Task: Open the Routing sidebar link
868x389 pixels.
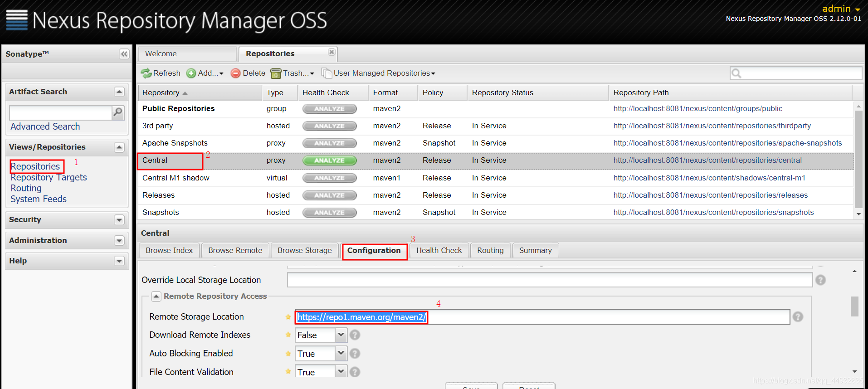Action: coord(26,188)
